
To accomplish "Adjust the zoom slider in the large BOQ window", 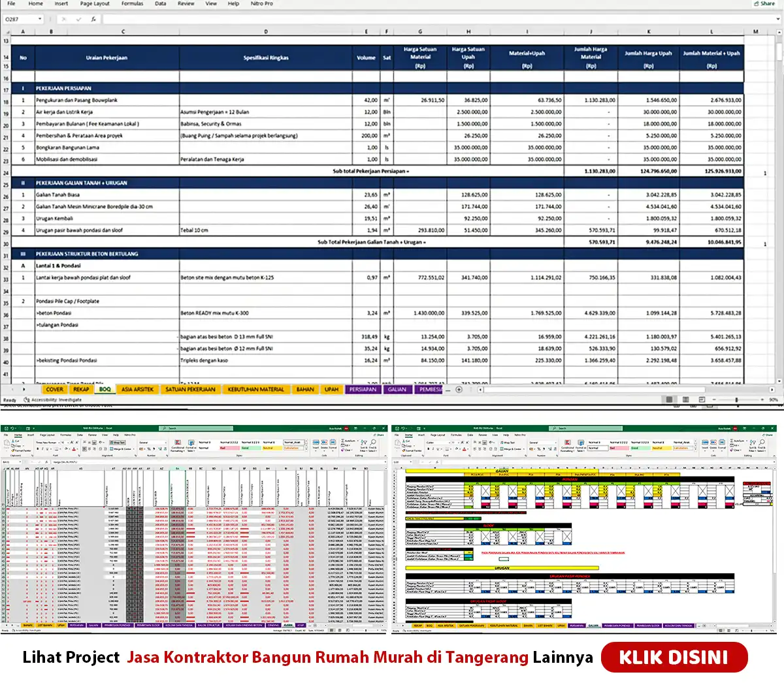I will coord(738,400).
